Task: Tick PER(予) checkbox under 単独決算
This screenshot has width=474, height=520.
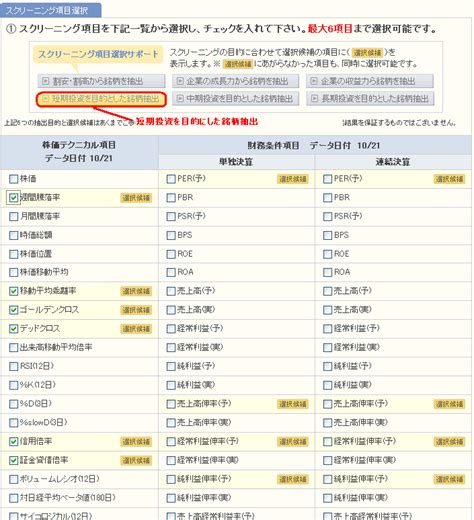Action: click(x=171, y=179)
